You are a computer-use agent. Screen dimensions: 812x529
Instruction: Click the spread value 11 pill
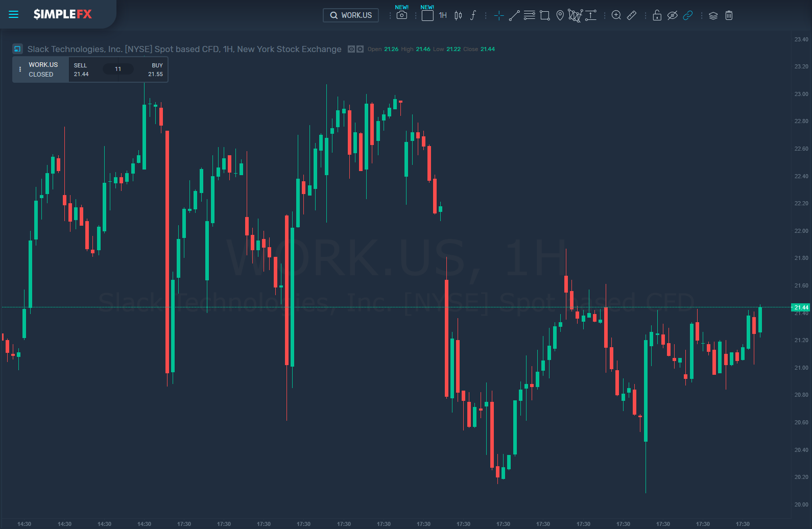tap(118, 69)
